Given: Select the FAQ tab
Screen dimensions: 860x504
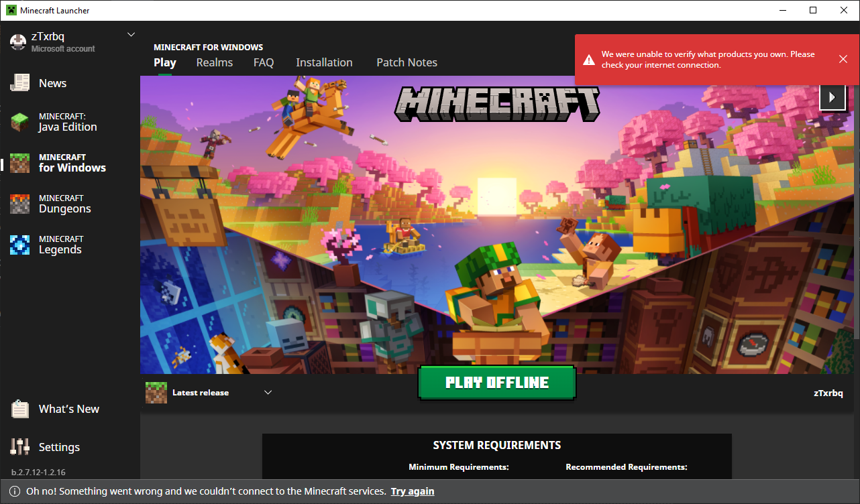Looking at the screenshot, I should click(264, 62).
